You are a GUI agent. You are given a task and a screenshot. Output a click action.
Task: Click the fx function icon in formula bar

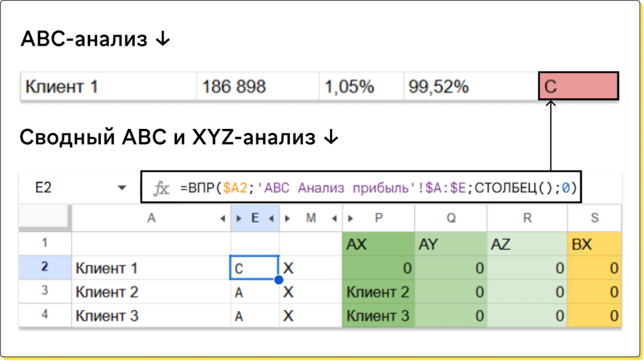coord(161,188)
